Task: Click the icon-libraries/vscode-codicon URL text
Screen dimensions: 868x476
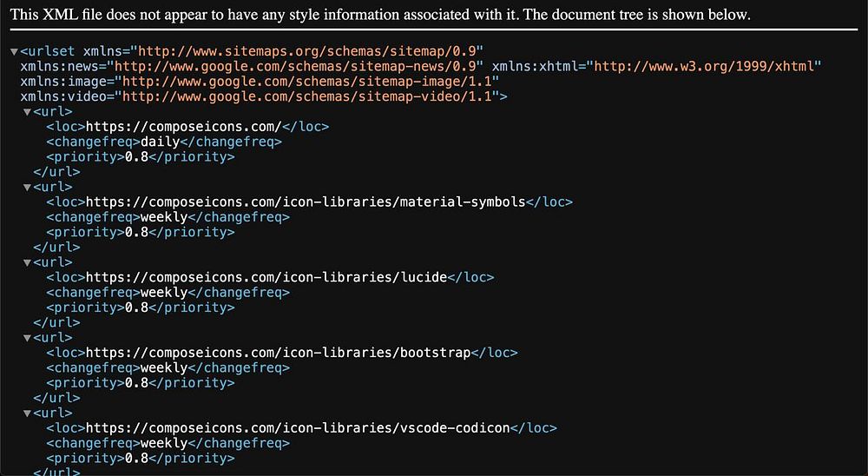Action: coord(298,427)
